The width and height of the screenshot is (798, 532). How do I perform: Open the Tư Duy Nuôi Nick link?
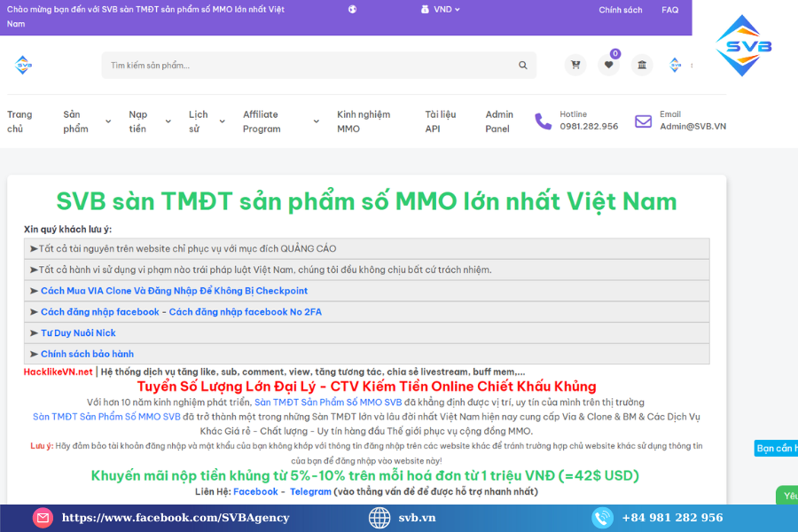(78, 333)
